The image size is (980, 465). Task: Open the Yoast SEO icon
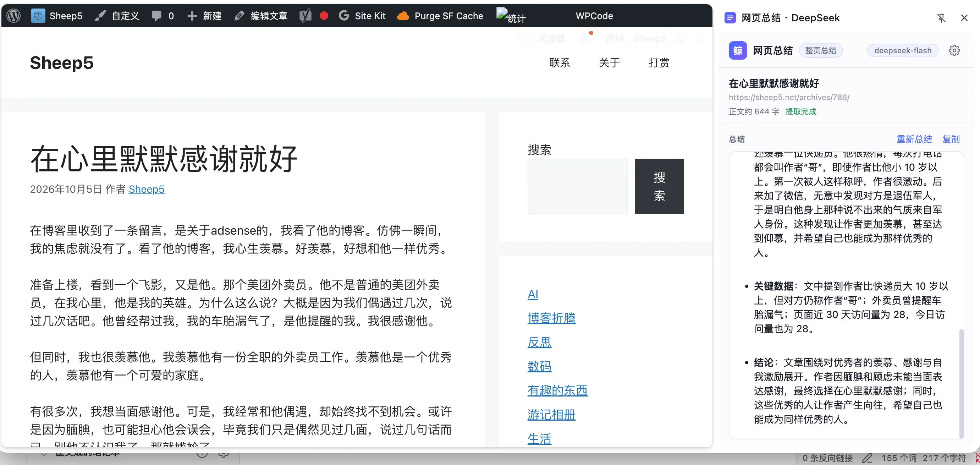[305, 16]
